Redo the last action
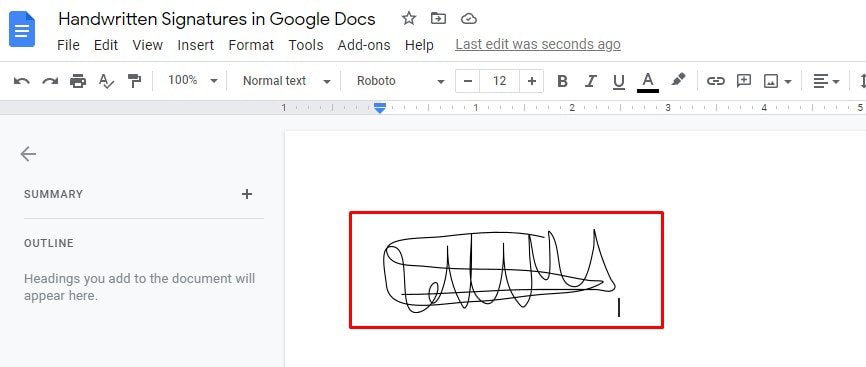This screenshot has width=866, height=367. point(50,81)
